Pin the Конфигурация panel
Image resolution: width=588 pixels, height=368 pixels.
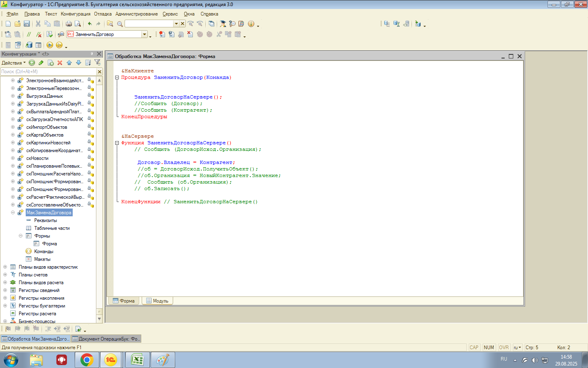92,54
